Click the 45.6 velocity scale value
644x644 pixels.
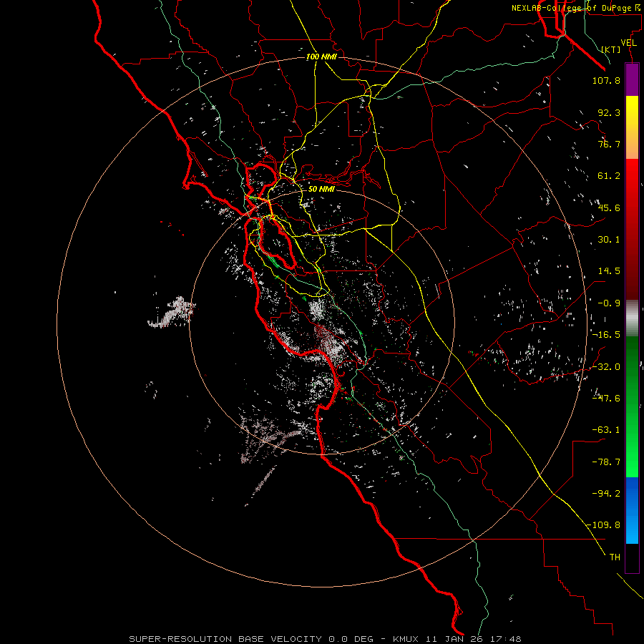[x=609, y=208]
